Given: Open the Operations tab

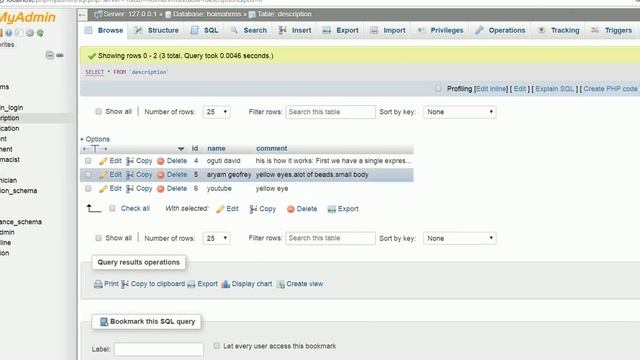Looking at the screenshot, I should (x=500, y=30).
